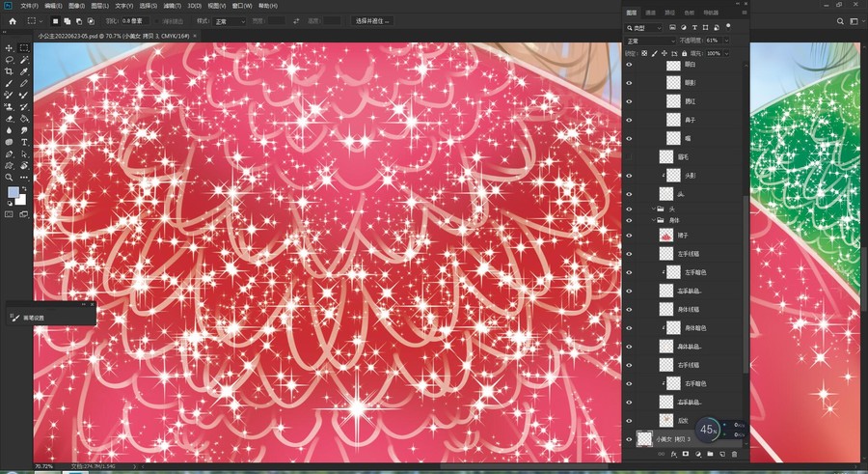Close the 小公主20220623-05.psd document tab
This screenshot has width=868, height=474.
(194, 36)
